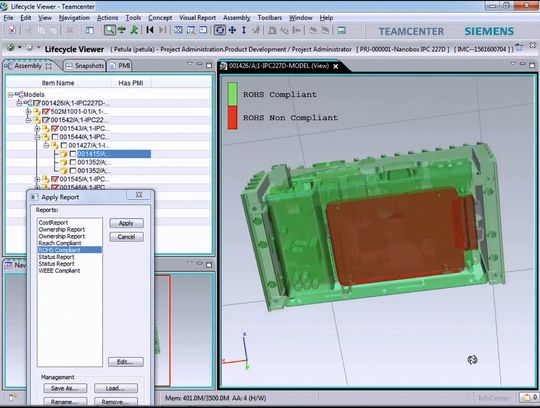540x408 pixels.
Task: Collapse the 001427/A node
Action: point(46,145)
